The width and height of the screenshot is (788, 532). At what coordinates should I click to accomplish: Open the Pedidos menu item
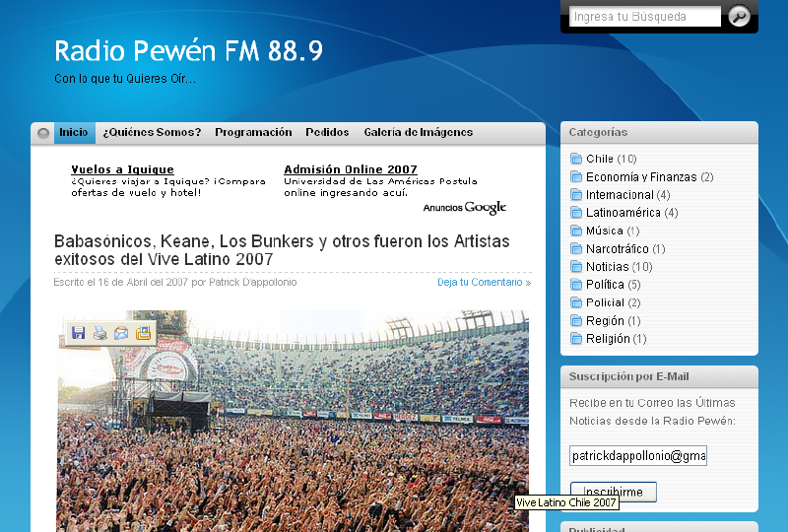[327, 133]
